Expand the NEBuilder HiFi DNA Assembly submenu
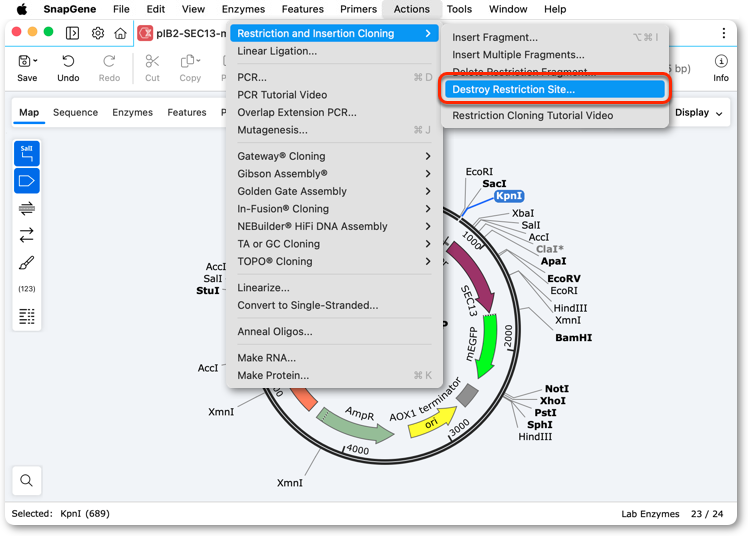Viewport: 748px width, 536px height. [x=334, y=227]
